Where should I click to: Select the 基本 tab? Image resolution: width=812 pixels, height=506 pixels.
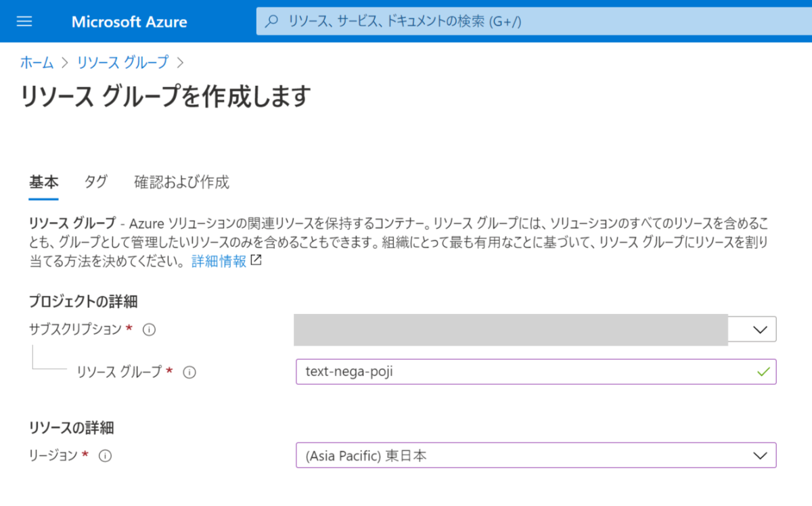tap(43, 182)
